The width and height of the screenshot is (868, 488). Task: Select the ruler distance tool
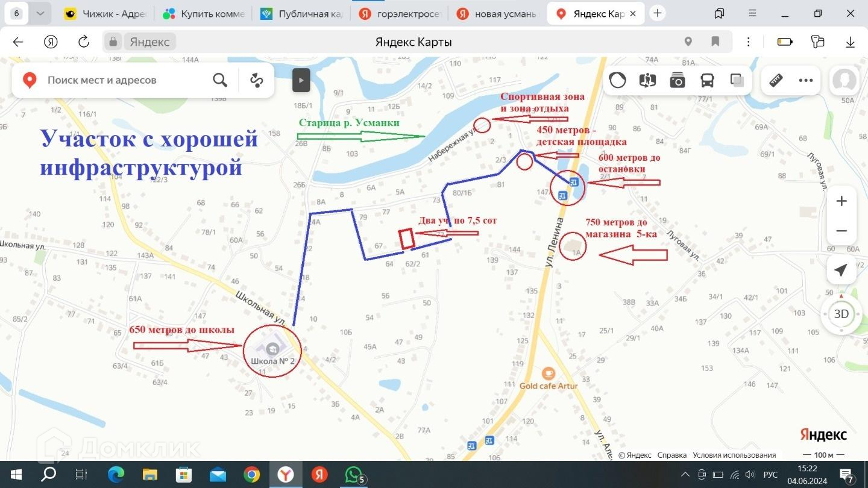click(776, 80)
